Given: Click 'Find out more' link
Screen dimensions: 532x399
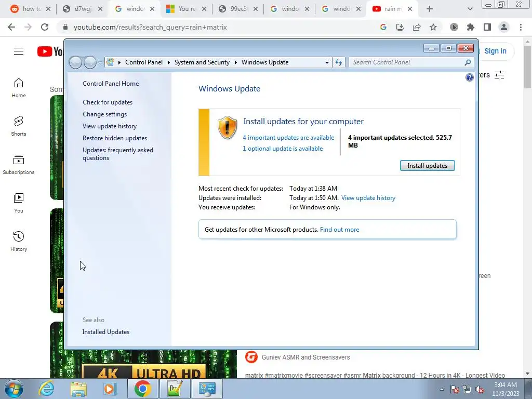Looking at the screenshot, I should (x=339, y=230).
